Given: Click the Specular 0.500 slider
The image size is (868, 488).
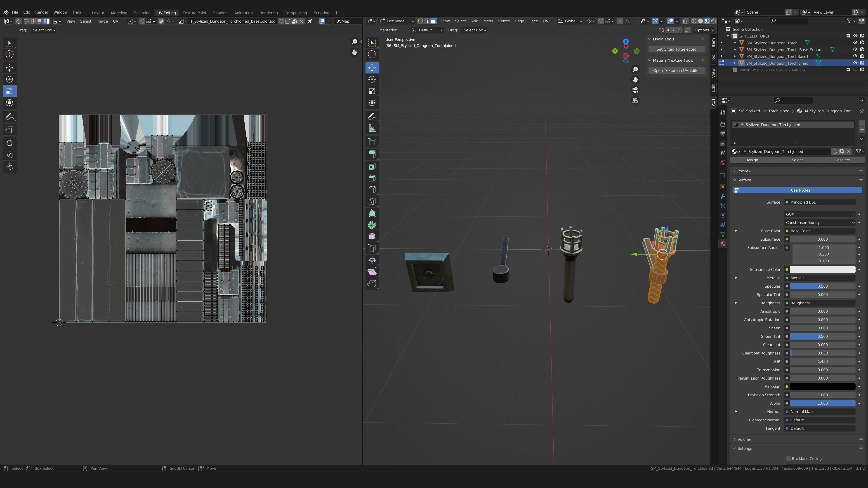Looking at the screenshot, I should click(x=822, y=286).
